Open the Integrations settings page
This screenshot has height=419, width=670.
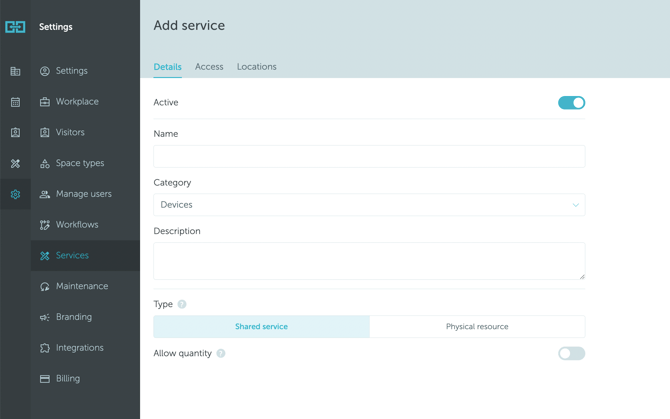click(x=79, y=348)
